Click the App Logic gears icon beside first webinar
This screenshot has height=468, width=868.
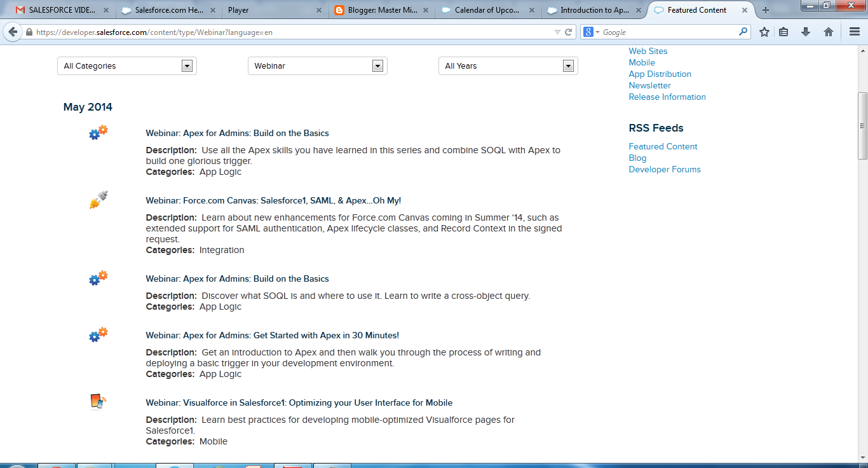pyautogui.click(x=98, y=133)
